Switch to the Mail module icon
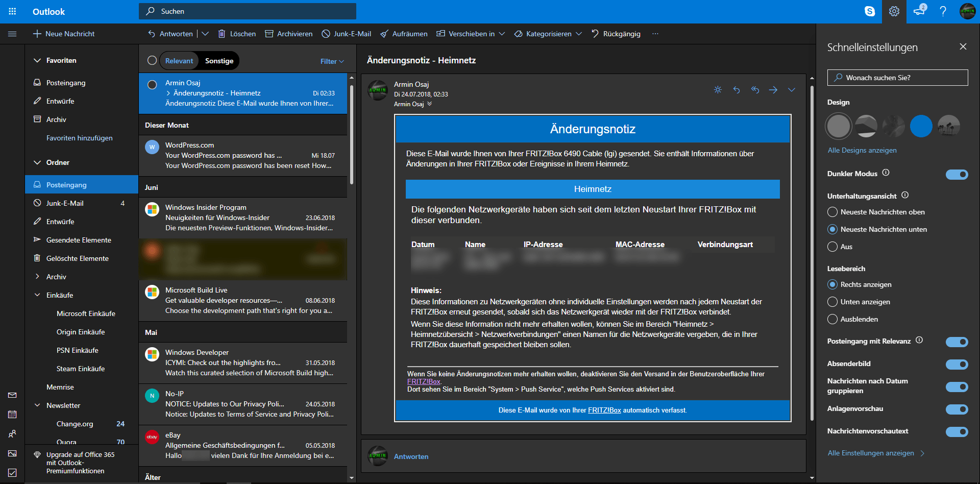The image size is (980, 484). (12, 395)
